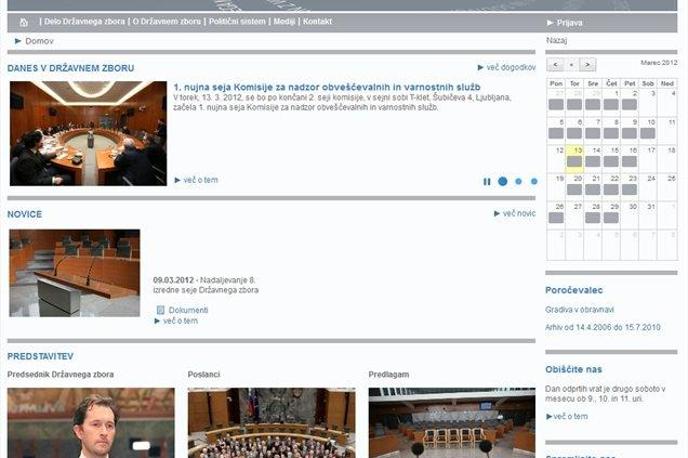The image size is (688, 458).
Task: Select event marker under day 16
Action: tap(629, 161)
